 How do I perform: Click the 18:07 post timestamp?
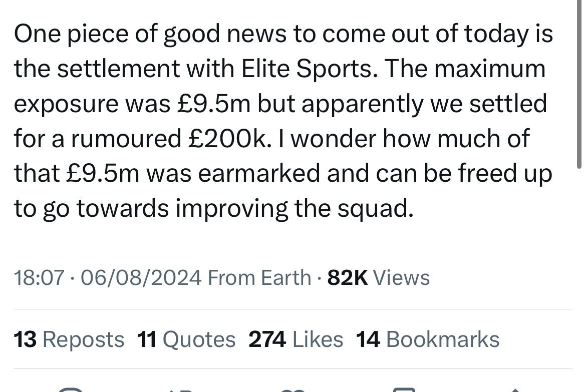tap(39, 277)
